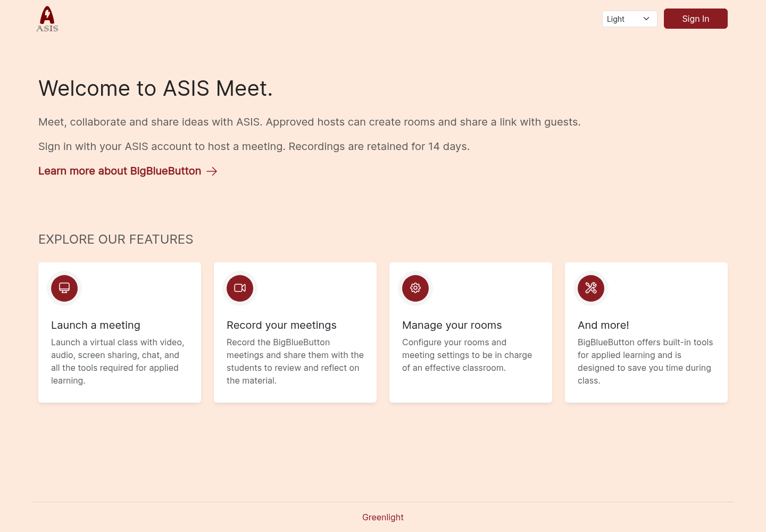Open Learn more about BigBlueButton link
The image size is (766, 532).
[128, 171]
